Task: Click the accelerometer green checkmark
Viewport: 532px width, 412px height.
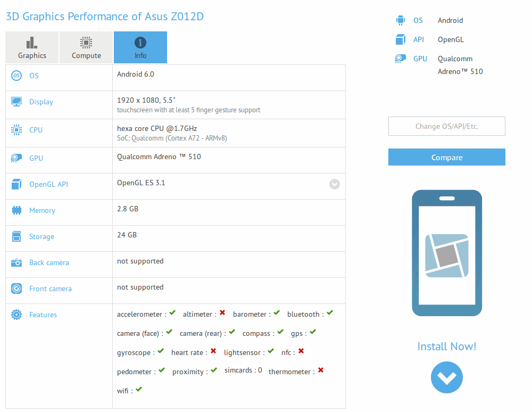Action: click(172, 312)
